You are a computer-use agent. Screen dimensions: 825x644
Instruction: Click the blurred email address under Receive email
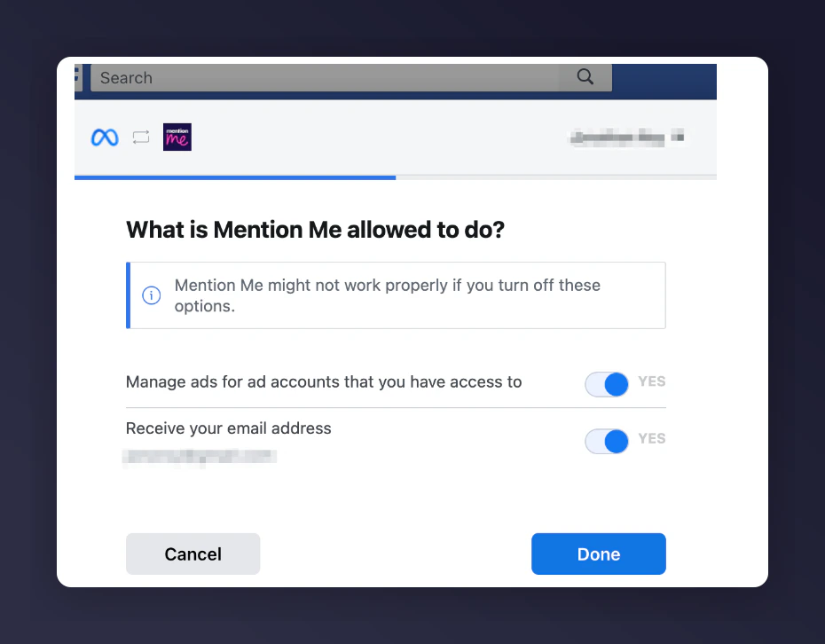click(x=200, y=457)
